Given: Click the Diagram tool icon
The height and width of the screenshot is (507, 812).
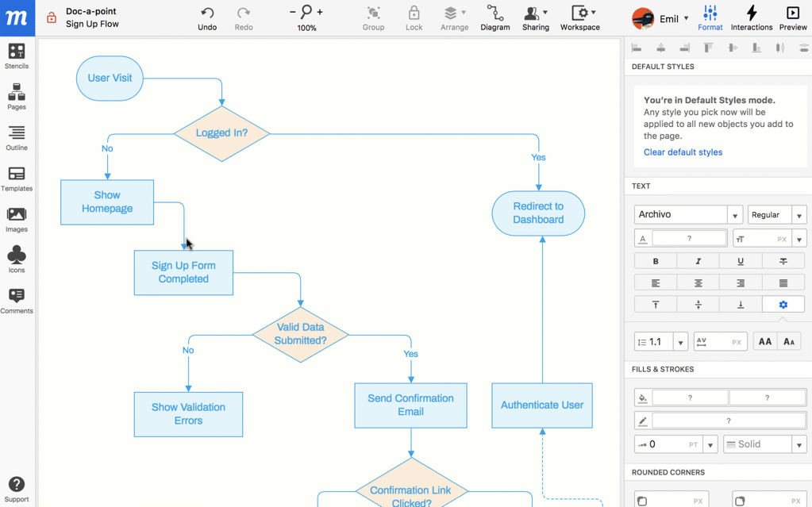Looking at the screenshot, I should pyautogui.click(x=495, y=17).
